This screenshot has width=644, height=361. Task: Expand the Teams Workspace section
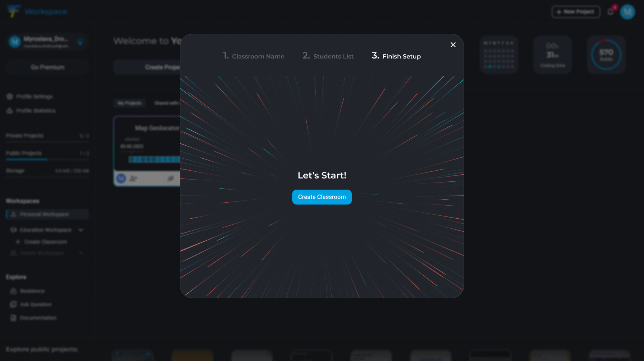tap(81, 253)
